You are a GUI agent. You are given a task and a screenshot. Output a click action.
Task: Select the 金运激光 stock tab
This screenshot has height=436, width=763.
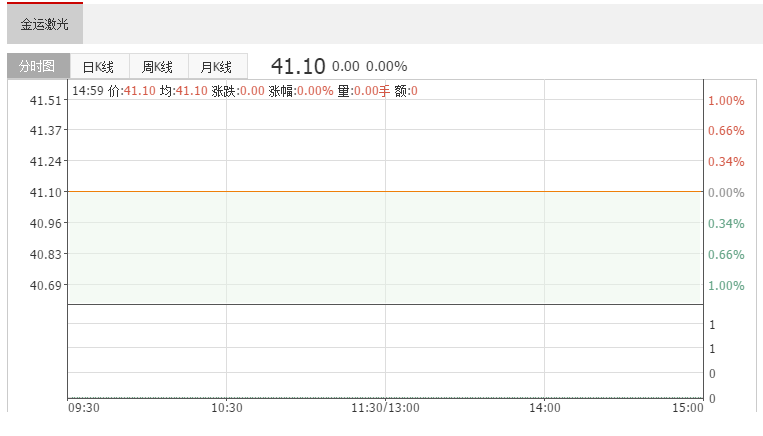click(45, 23)
